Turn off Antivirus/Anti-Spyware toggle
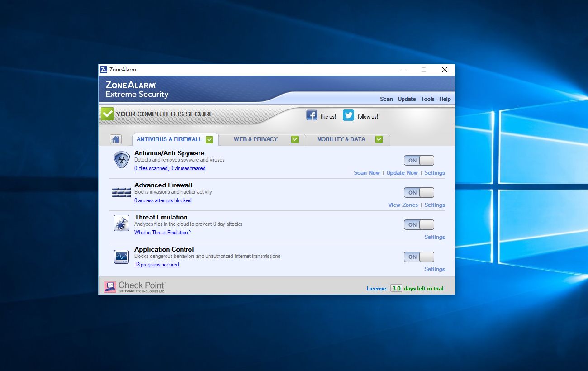This screenshot has width=588, height=371. pos(419,160)
